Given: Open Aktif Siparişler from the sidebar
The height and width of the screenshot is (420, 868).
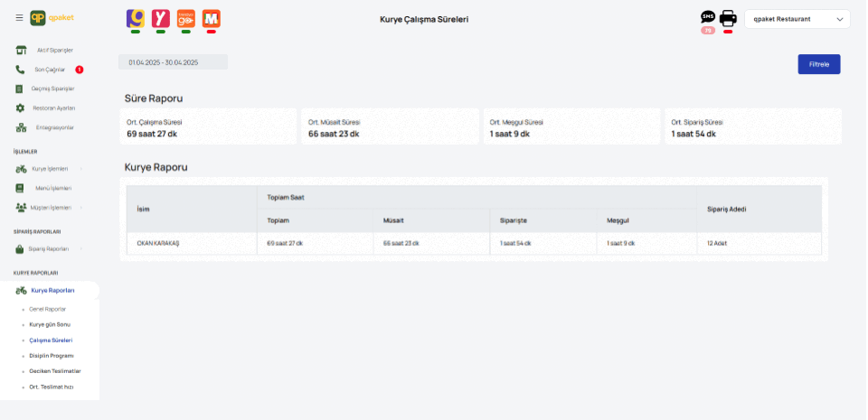Looking at the screenshot, I should (x=54, y=50).
